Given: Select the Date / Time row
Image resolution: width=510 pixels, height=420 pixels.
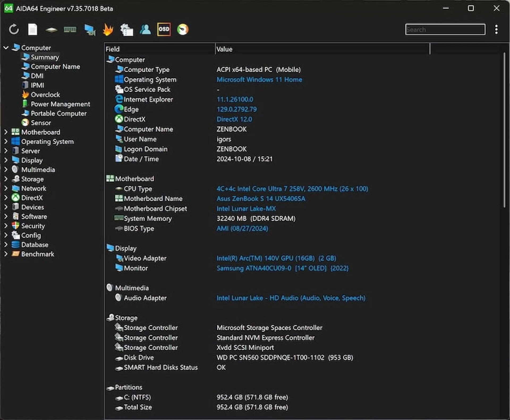Looking at the screenshot, I should click(303, 159).
